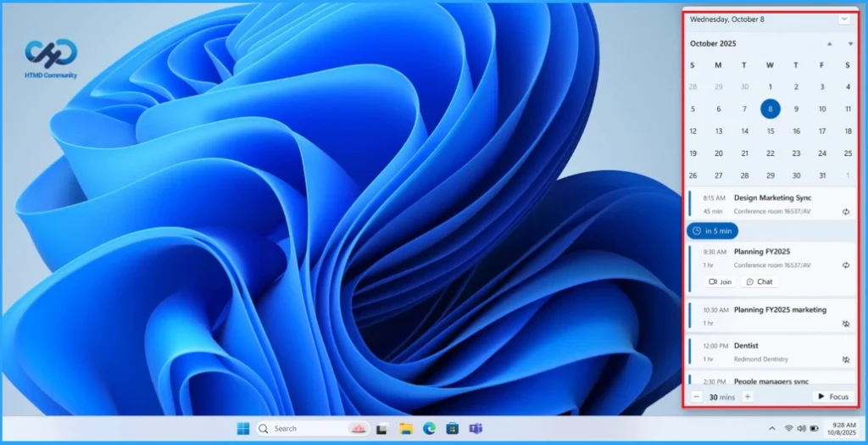Open the Wi-Fi network tray icon

coord(789,428)
